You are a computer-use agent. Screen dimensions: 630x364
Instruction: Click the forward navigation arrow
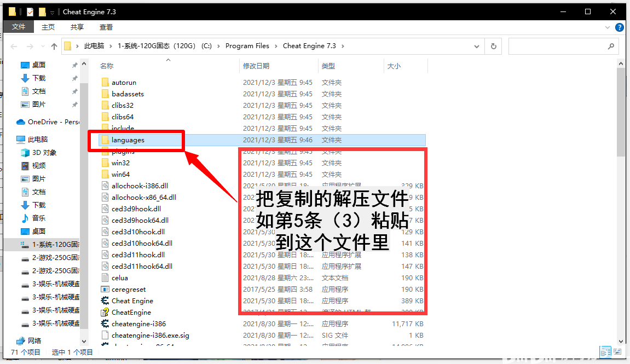[x=30, y=46]
